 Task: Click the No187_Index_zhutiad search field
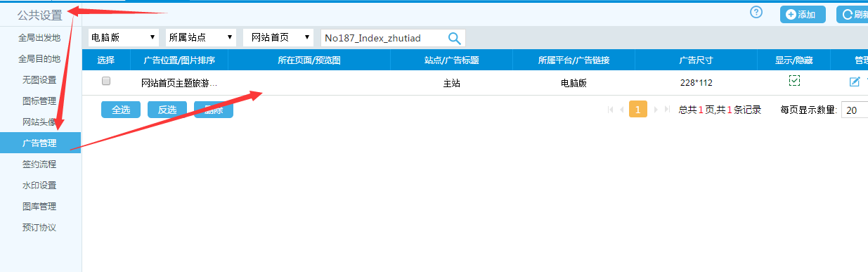384,38
